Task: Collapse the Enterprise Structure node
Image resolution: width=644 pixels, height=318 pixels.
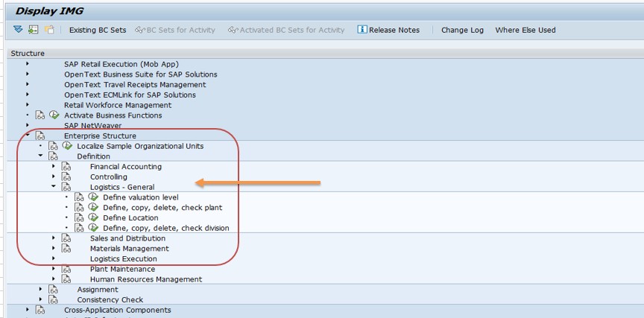Action: tap(28, 136)
